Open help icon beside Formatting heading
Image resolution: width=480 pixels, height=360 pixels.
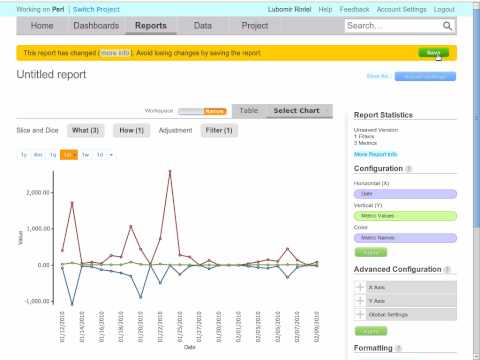pyautogui.click(x=398, y=348)
